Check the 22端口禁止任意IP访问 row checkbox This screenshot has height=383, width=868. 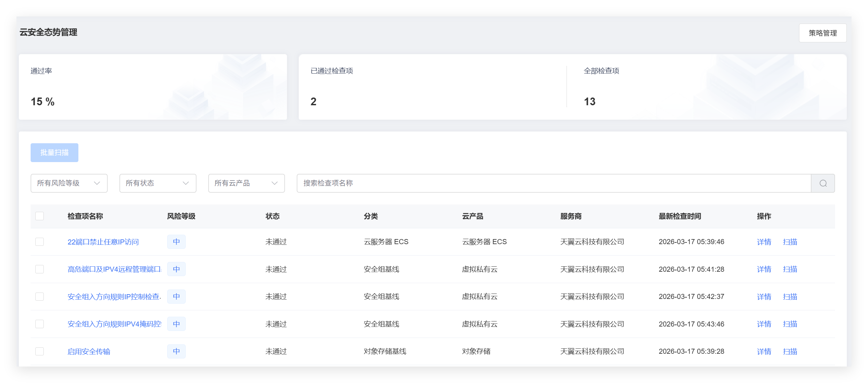click(39, 242)
